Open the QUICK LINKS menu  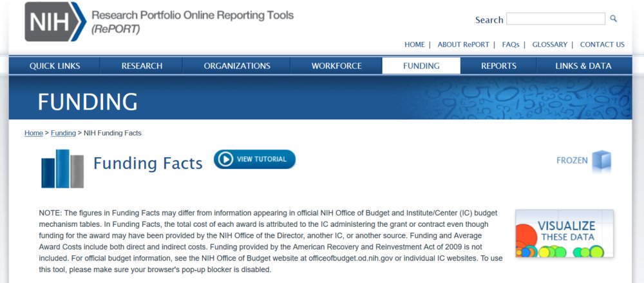pos(55,66)
